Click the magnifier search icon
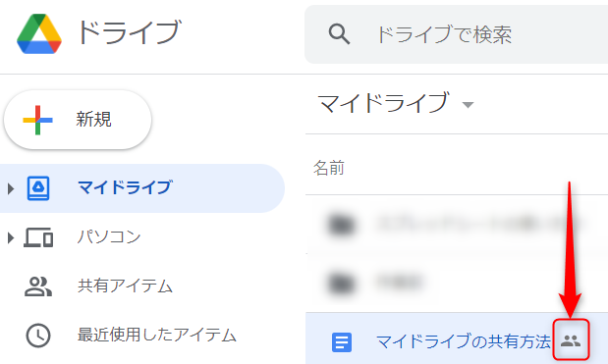608x364 pixels. click(339, 33)
